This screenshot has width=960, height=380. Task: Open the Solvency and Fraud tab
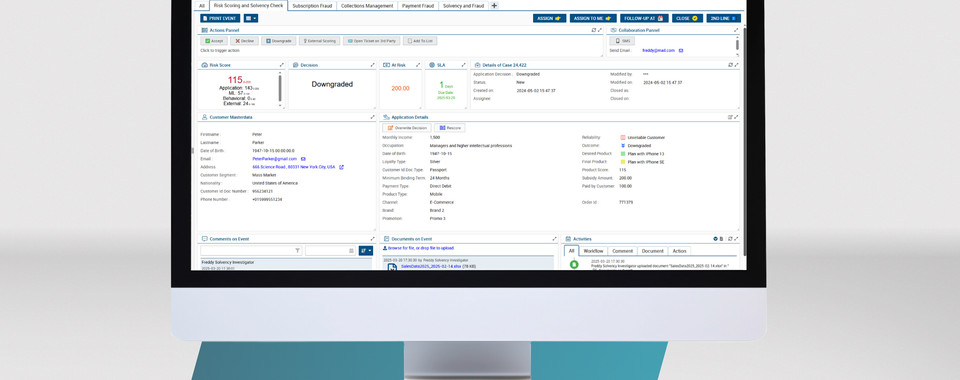(x=463, y=6)
